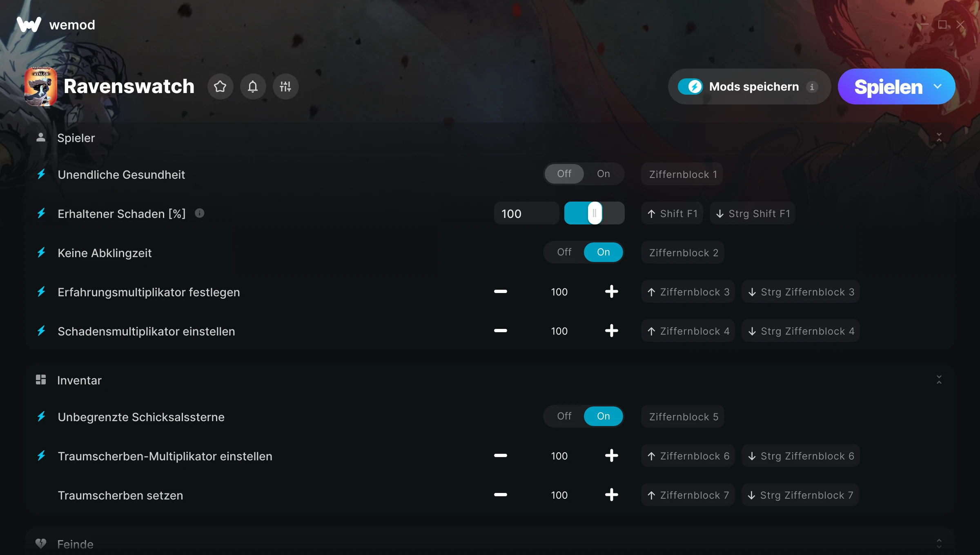Click the info icon beside Mods speichern

pyautogui.click(x=812, y=87)
